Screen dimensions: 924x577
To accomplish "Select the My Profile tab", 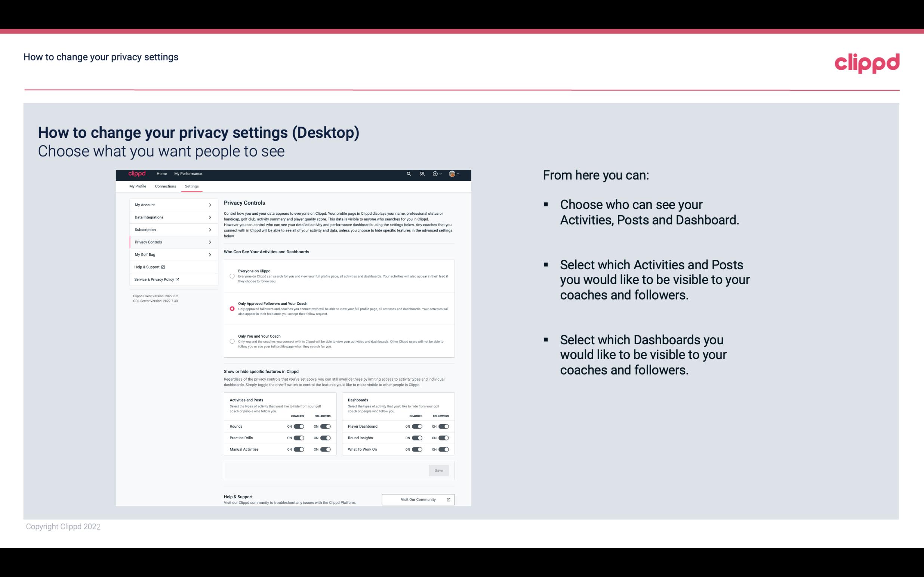I will [x=138, y=186].
